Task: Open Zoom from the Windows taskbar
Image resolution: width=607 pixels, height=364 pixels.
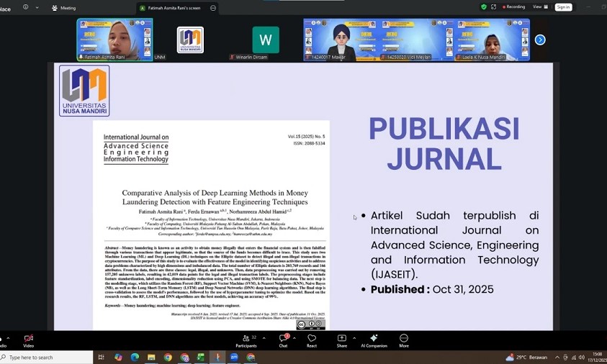Action: coord(234,357)
